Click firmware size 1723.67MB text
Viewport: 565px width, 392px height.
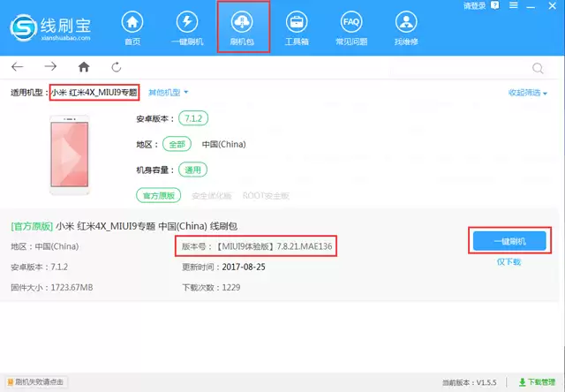[x=72, y=288]
